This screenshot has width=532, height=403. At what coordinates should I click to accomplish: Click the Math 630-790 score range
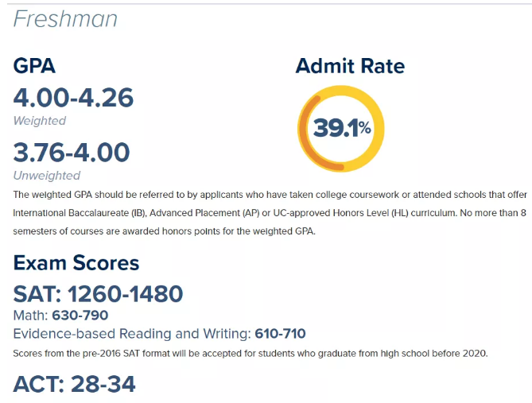click(60, 316)
